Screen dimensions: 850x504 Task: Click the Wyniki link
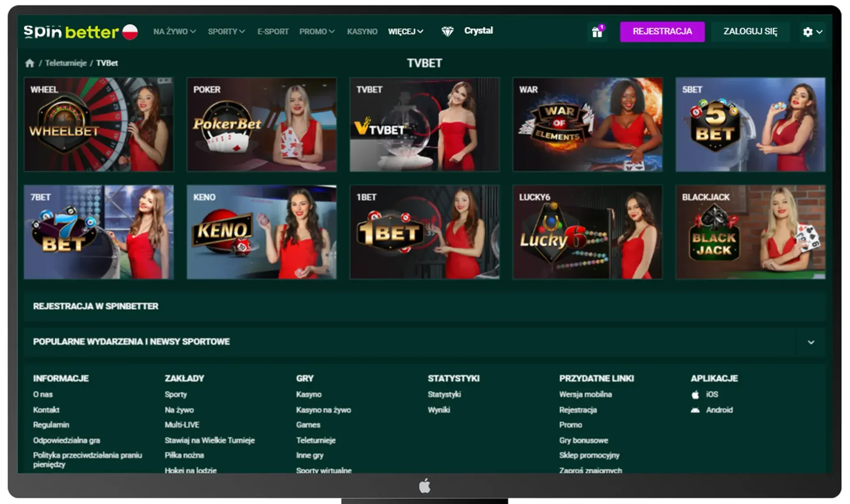439,410
